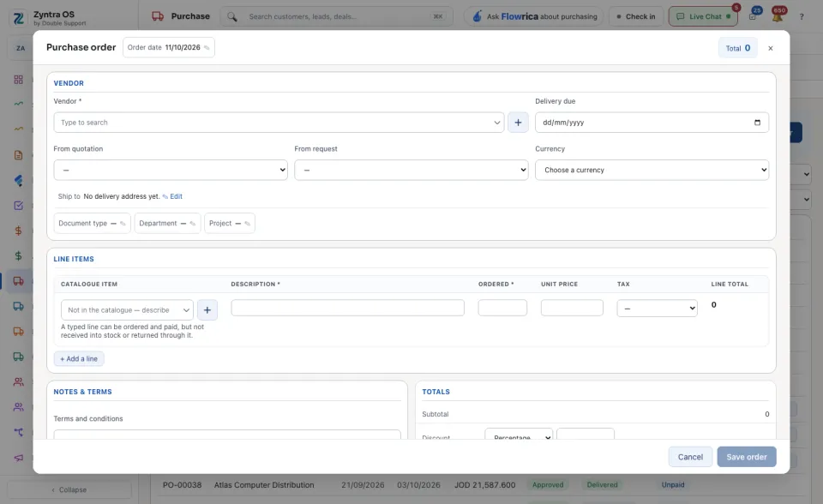Open the green trend-line icon in the sidebar
This screenshot has width=823, height=504.
point(18,104)
